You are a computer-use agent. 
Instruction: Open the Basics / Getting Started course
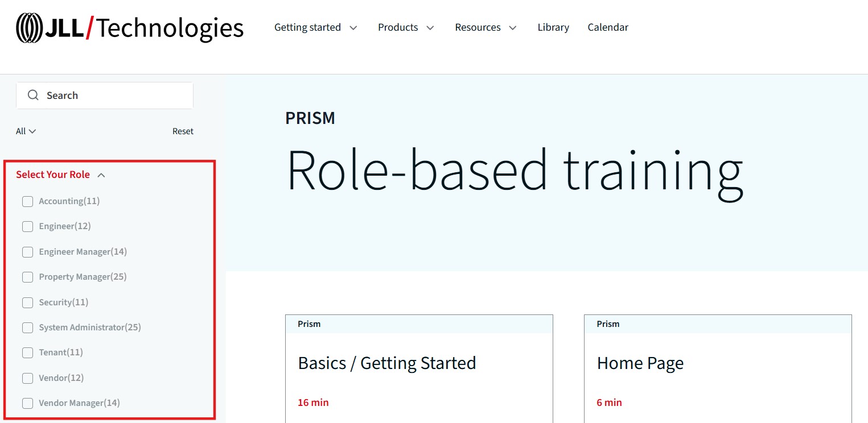click(386, 363)
